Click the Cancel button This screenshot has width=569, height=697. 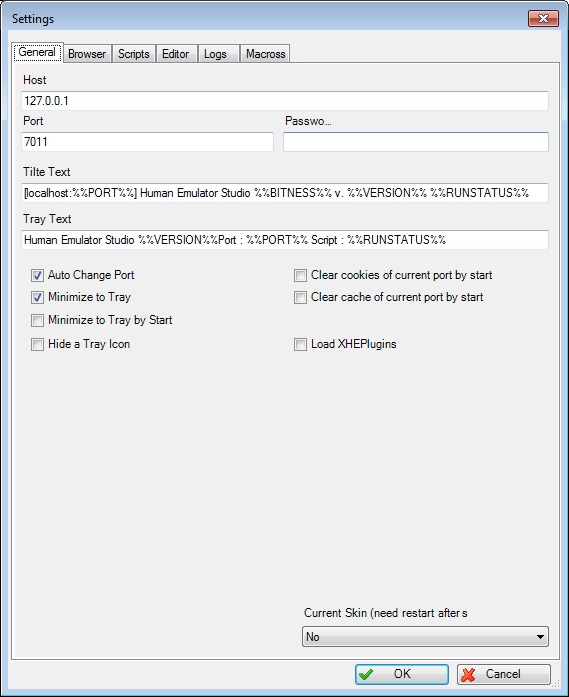pyautogui.click(x=504, y=674)
